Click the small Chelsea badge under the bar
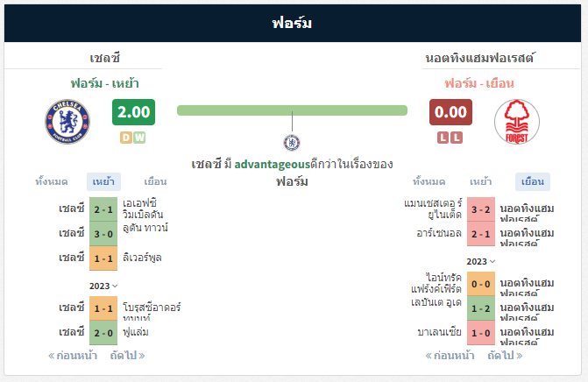The height and width of the screenshot is (382, 588). point(292,143)
